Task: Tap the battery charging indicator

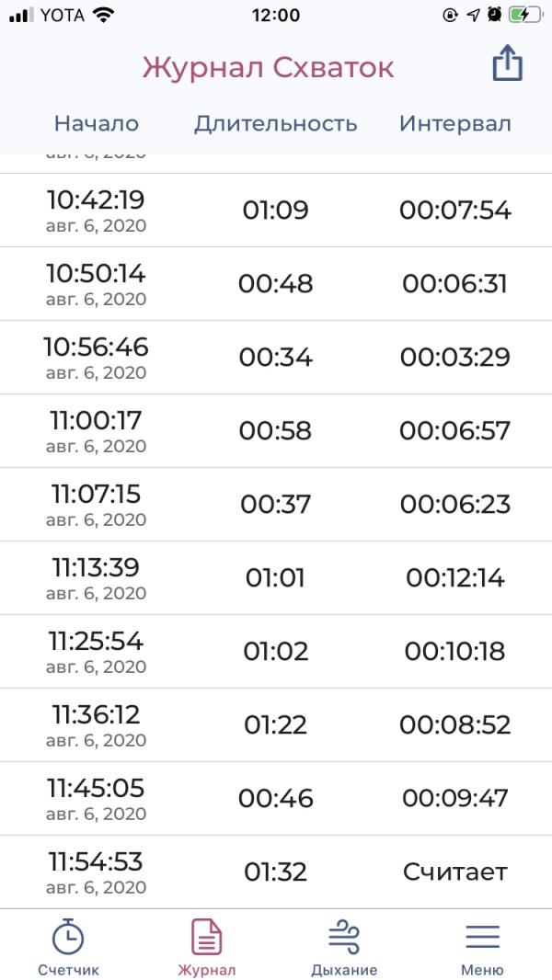Action: coord(523,15)
